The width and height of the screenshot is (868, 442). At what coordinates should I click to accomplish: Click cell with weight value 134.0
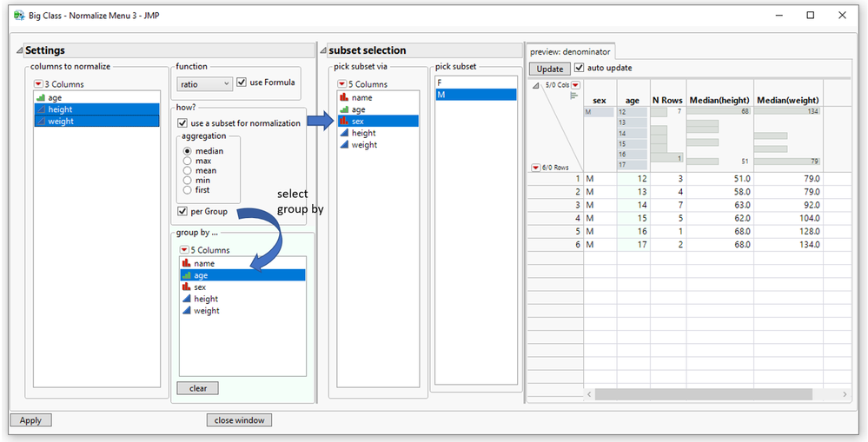pos(788,244)
